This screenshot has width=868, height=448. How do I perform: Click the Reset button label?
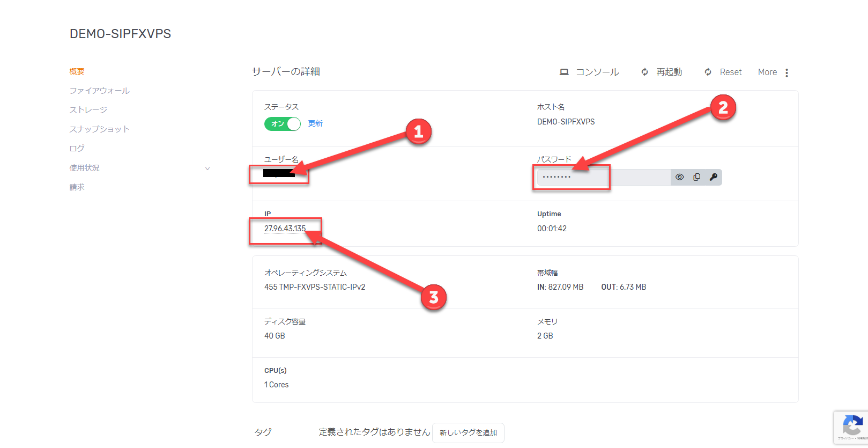point(731,72)
